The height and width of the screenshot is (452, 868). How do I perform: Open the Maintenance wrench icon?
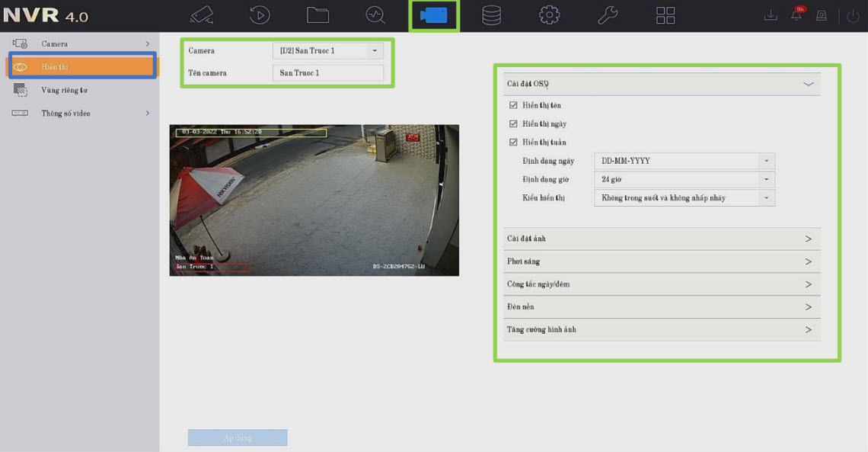[x=607, y=15]
